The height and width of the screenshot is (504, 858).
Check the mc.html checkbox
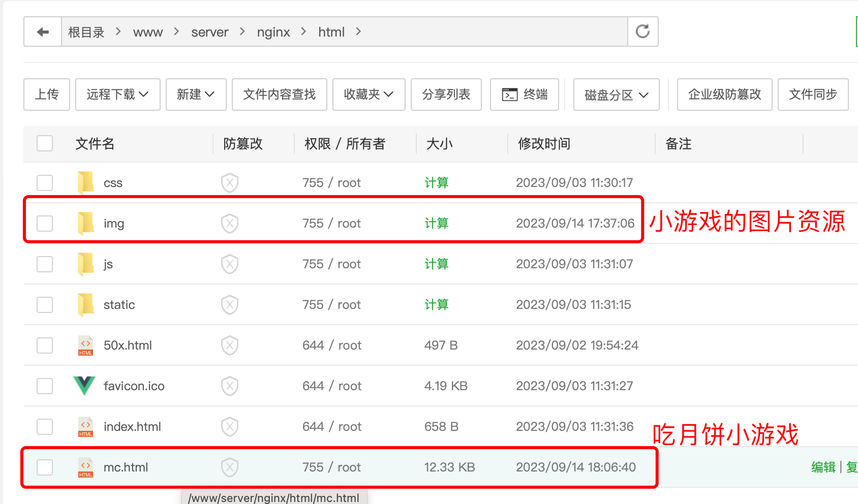pos(45,467)
